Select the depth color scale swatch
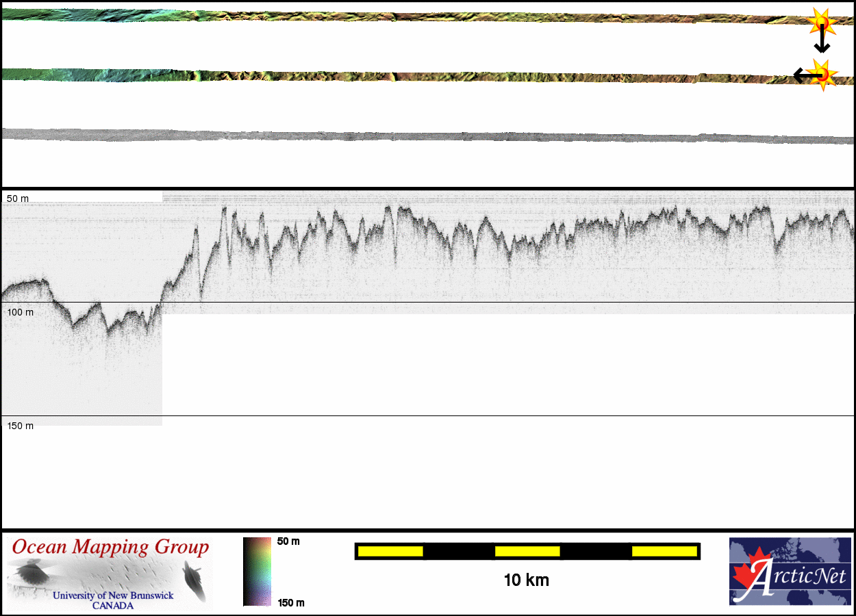Image resolution: width=856 pixels, height=616 pixels. 257,572
